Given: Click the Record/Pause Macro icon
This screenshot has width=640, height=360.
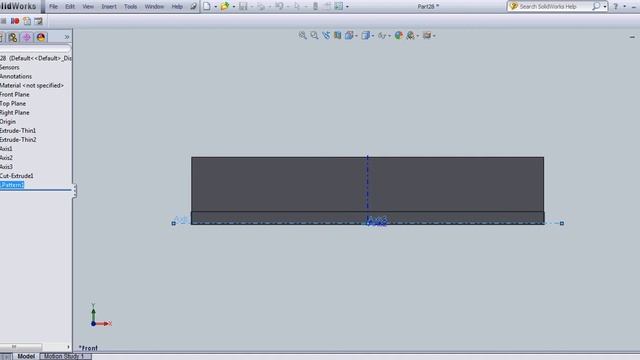Looking at the screenshot, I should point(15,21).
